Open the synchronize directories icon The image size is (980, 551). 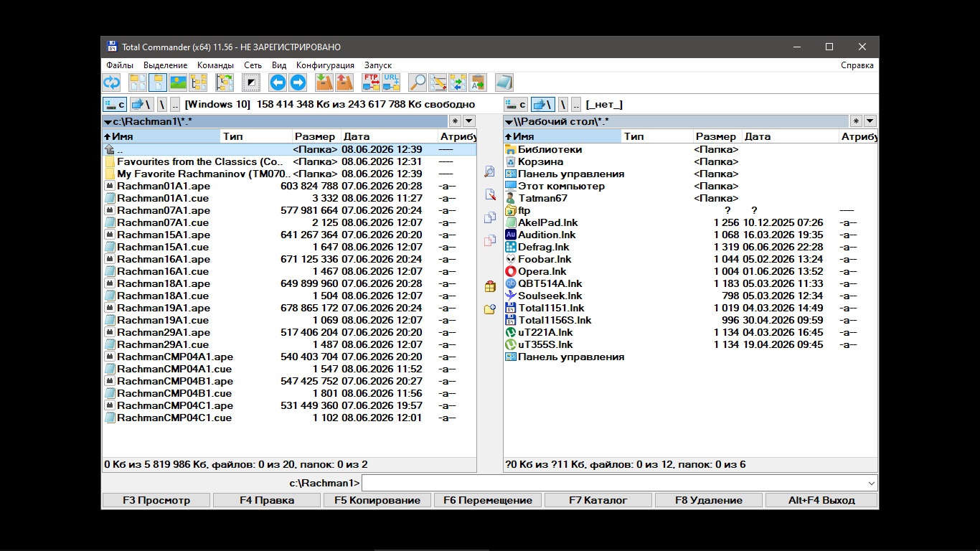[x=458, y=83]
